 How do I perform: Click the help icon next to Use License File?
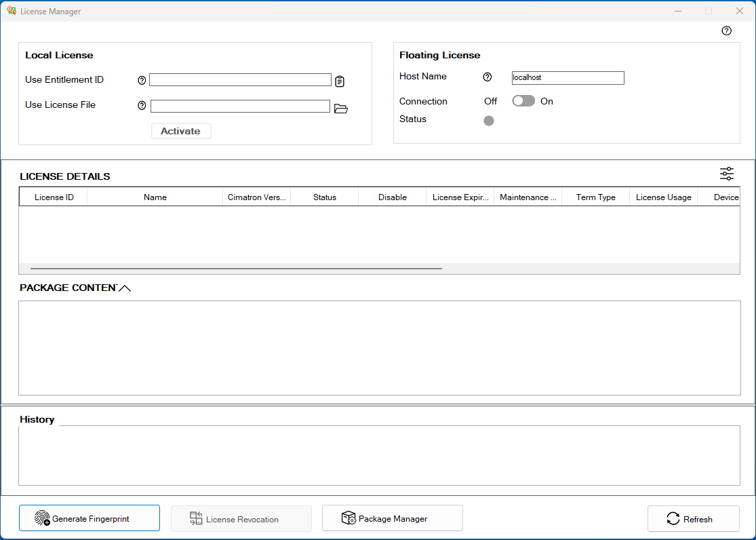click(142, 106)
